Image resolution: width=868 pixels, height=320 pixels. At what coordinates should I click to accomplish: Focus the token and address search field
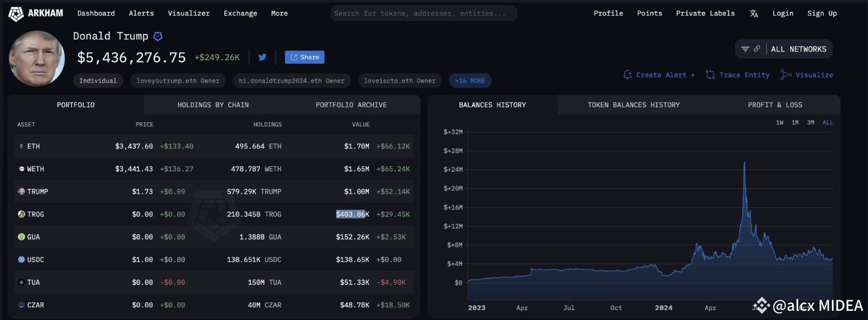(424, 13)
